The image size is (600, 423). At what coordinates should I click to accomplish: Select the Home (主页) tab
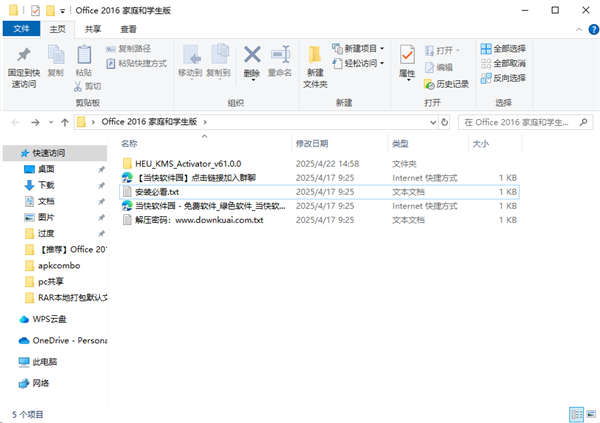click(x=57, y=29)
